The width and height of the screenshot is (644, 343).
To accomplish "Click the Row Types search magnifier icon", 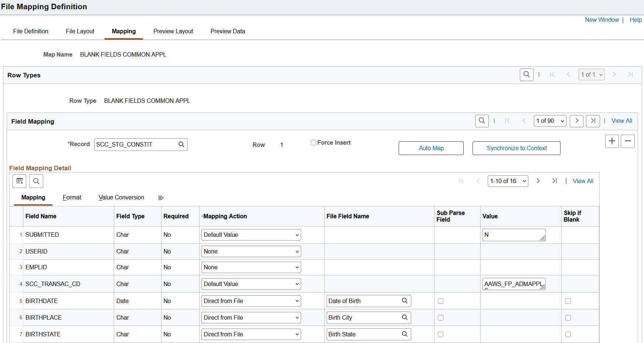I will (x=527, y=75).
